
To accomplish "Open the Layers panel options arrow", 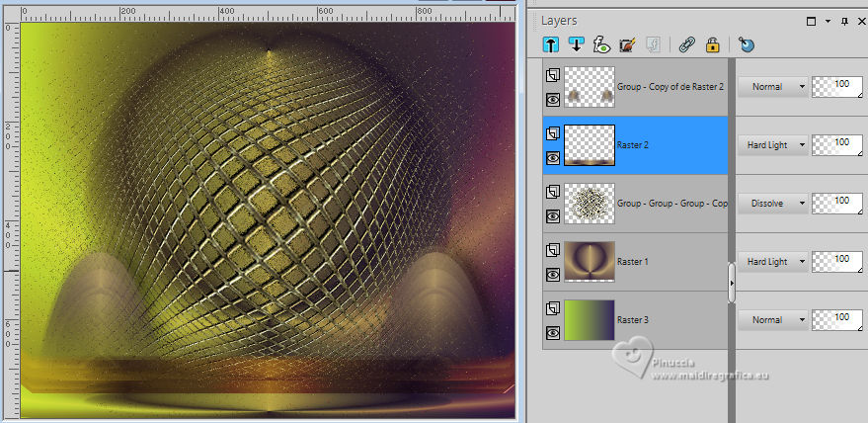I will [x=828, y=22].
